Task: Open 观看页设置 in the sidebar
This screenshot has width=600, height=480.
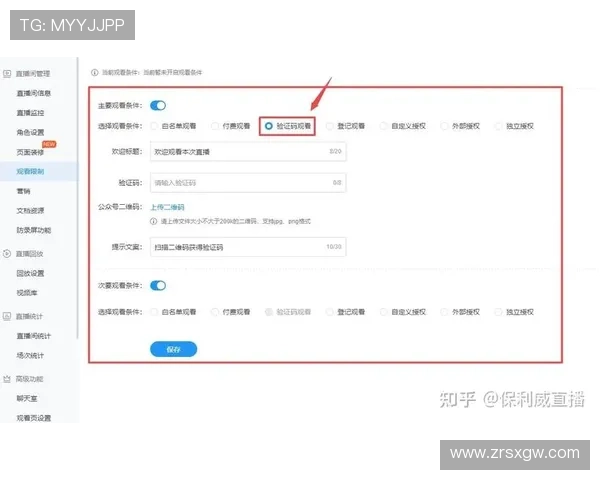Action: [x=34, y=418]
